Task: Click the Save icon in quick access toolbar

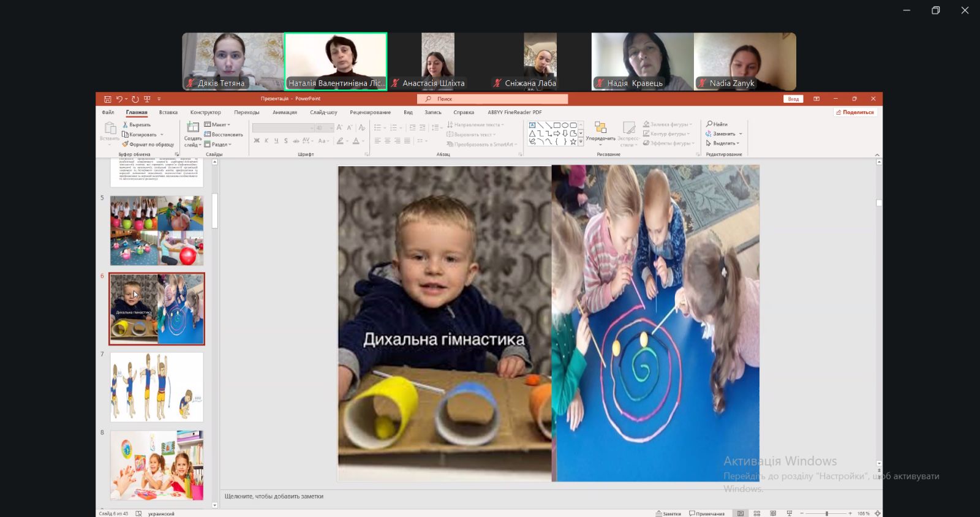Action: (107, 99)
